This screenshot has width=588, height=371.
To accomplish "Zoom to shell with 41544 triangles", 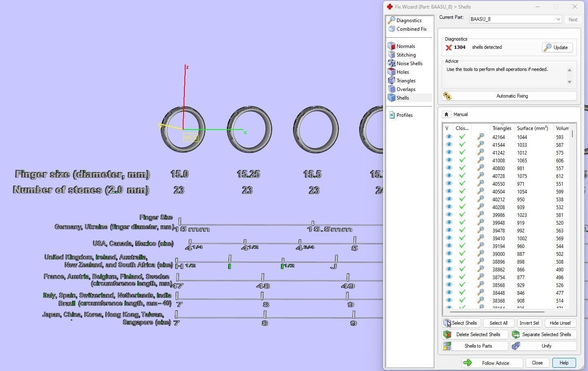I will click(x=480, y=145).
